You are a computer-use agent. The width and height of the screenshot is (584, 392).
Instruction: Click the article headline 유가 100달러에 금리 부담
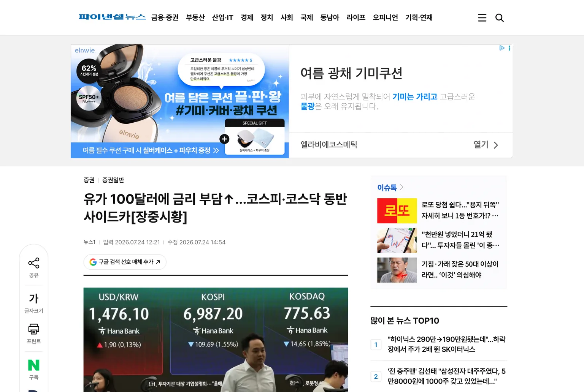[215, 208]
